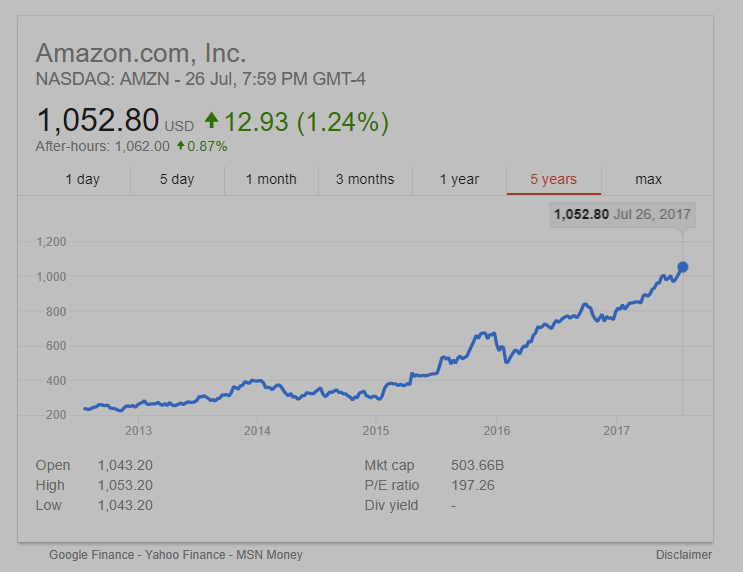Click the 2015 label on chart axis

click(x=376, y=431)
